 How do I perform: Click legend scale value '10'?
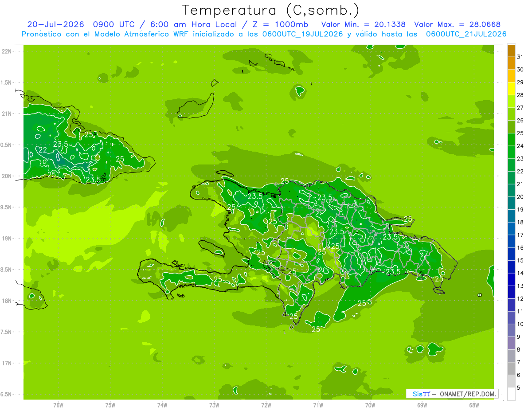click(x=520, y=324)
